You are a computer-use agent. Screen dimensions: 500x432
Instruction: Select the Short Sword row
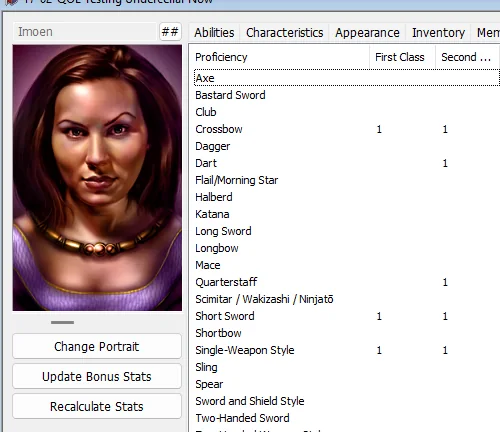tap(347, 316)
